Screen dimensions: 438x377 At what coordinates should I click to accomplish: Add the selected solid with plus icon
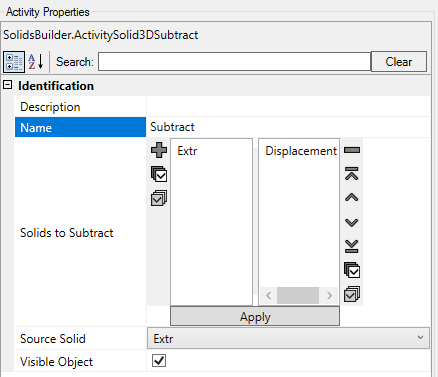[159, 150]
